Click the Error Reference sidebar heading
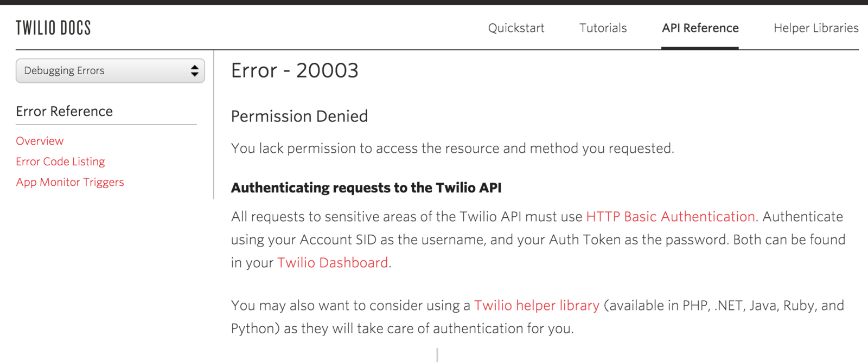This screenshot has width=868, height=362. click(x=64, y=111)
